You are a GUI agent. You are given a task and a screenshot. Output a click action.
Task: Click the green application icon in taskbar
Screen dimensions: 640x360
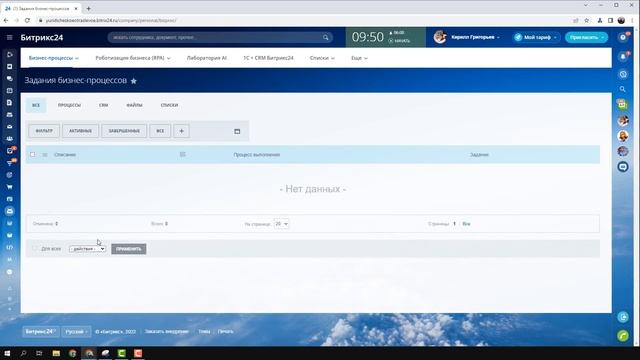coord(122,353)
